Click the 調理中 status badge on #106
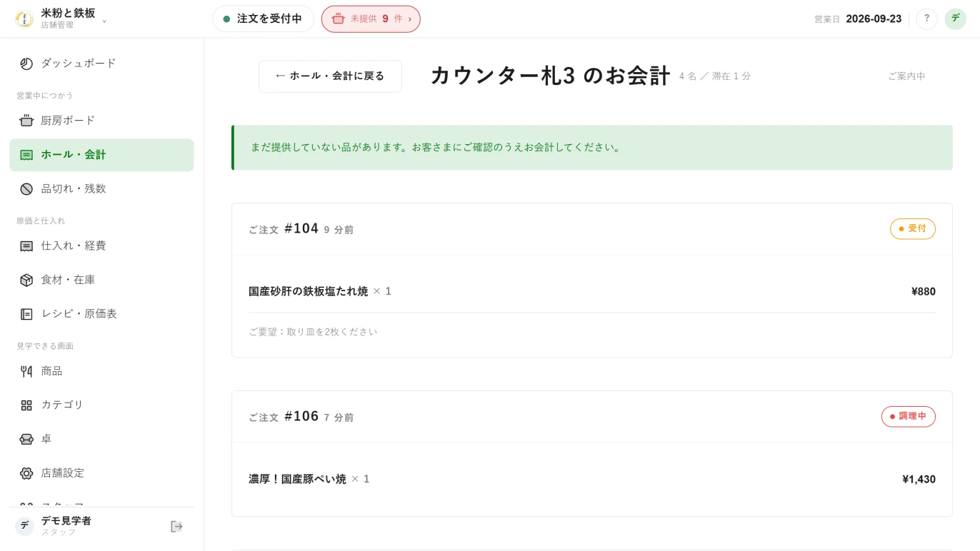Screen dimensions: 980x551 click(908, 417)
